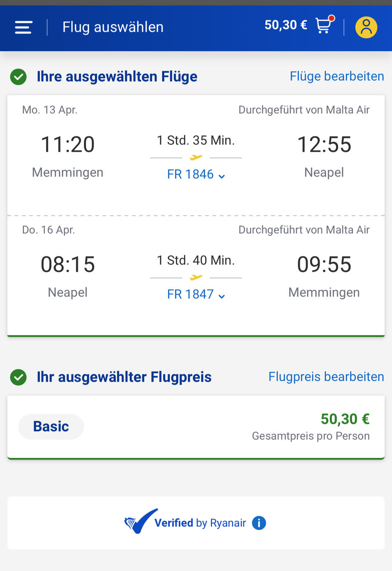This screenshot has height=571, width=392.
Task: Open the shopping cart
Action: tap(324, 25)
